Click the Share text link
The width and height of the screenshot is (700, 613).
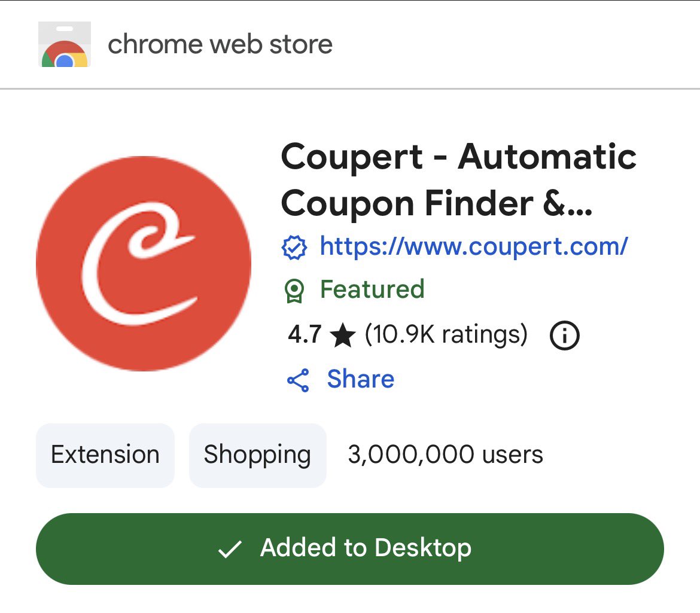[361, 379]
